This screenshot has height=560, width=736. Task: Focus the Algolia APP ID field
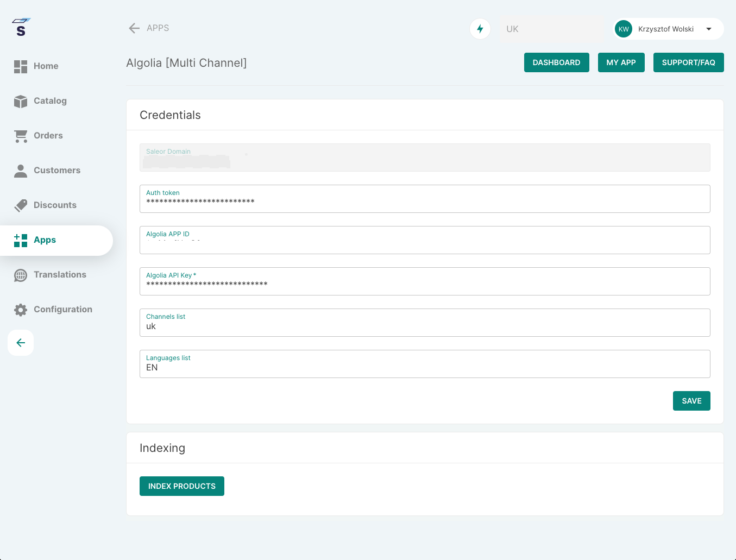point(425,240)
